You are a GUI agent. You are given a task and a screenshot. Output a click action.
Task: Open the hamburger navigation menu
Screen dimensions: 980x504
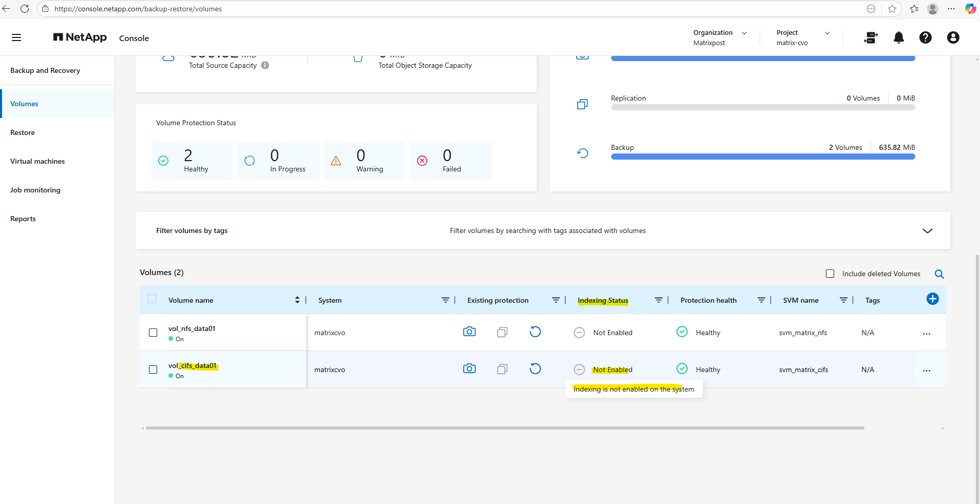(x=16, y=37)
